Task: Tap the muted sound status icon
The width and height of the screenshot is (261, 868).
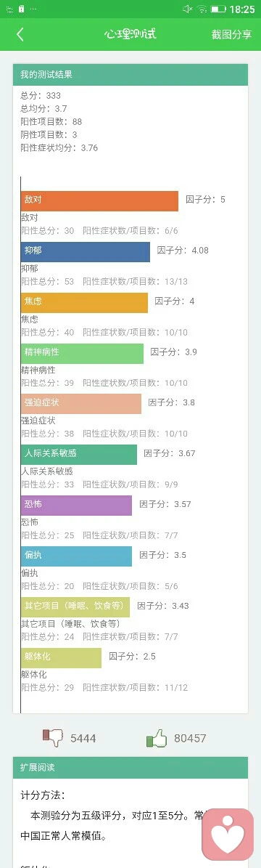Action: click(x=188, y=9)
